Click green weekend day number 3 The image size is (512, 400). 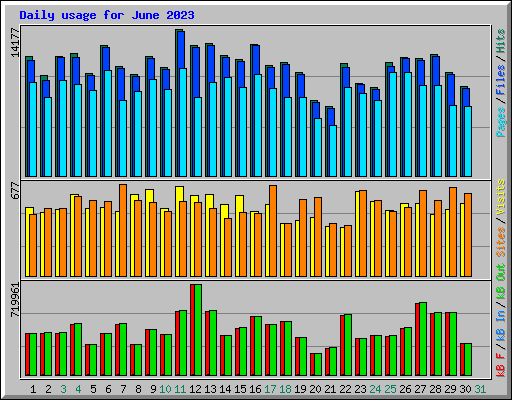tap(63, 389)
